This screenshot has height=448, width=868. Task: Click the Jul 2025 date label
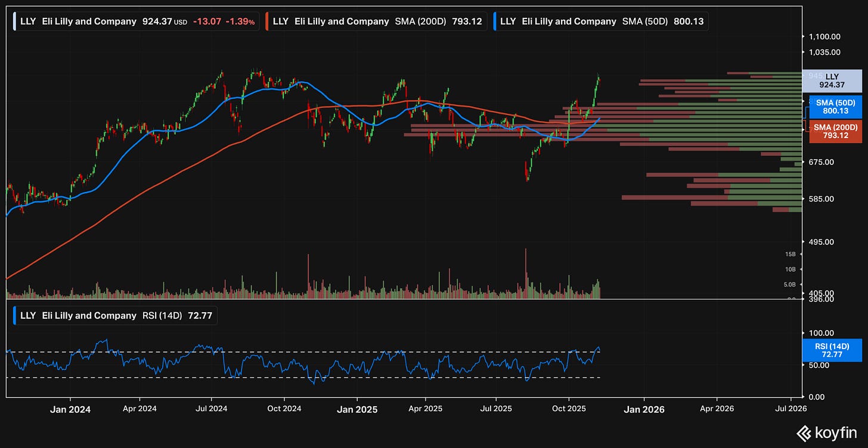point(496,410)
